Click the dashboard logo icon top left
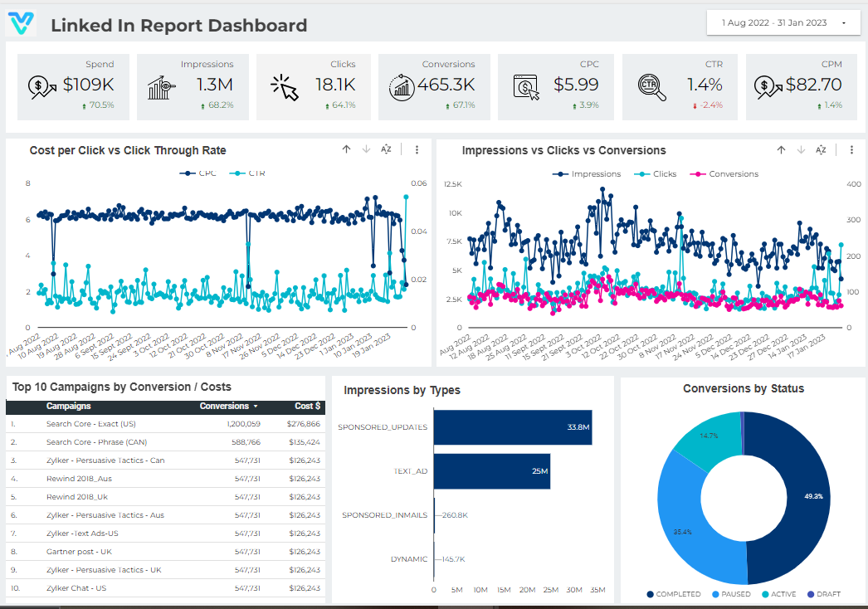This screenshot has width=868, height=609. pyautogui.click(x=21, y=22)
